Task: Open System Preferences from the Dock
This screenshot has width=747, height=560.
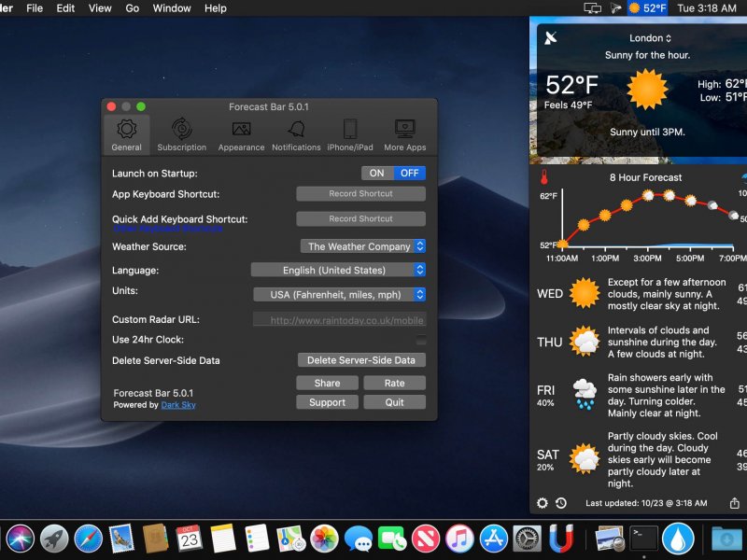Action: (x=527, y=539)
